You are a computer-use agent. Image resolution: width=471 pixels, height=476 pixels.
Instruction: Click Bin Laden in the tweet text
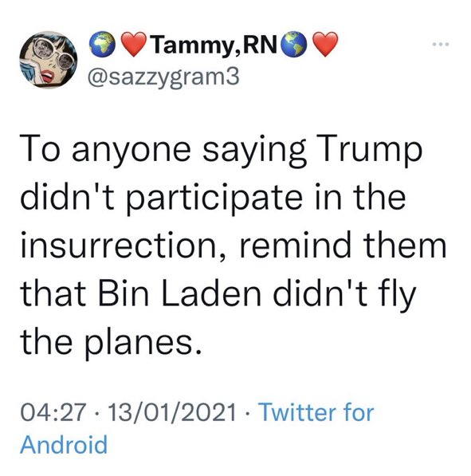179,294
